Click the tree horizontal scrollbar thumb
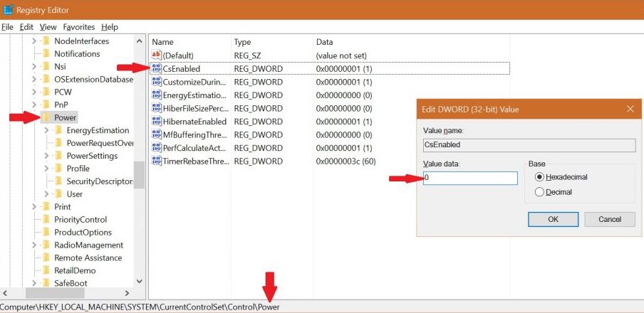The width and height of the screenshot is (644, 313). [55, 293]
